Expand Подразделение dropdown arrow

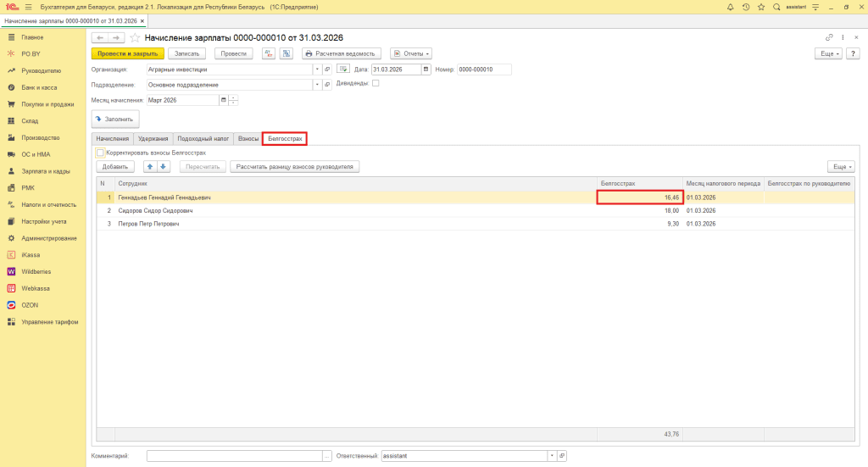[x=317, y=86]
